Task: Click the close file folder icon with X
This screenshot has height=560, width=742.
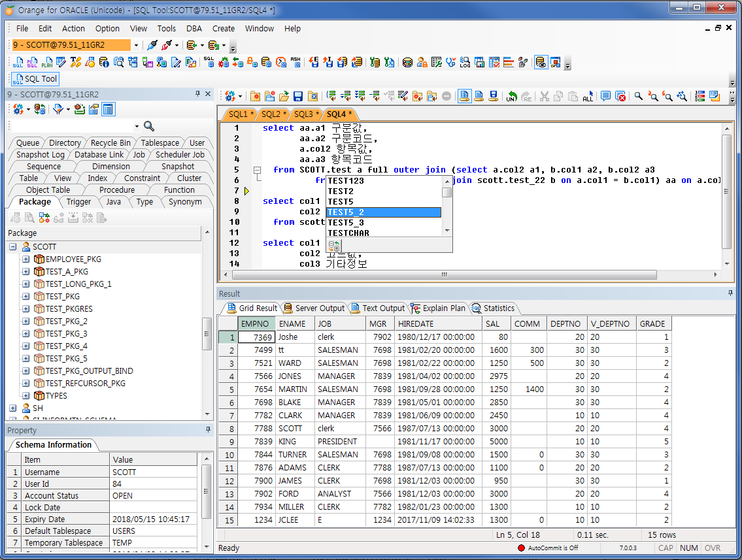Action: click(312, 97)
